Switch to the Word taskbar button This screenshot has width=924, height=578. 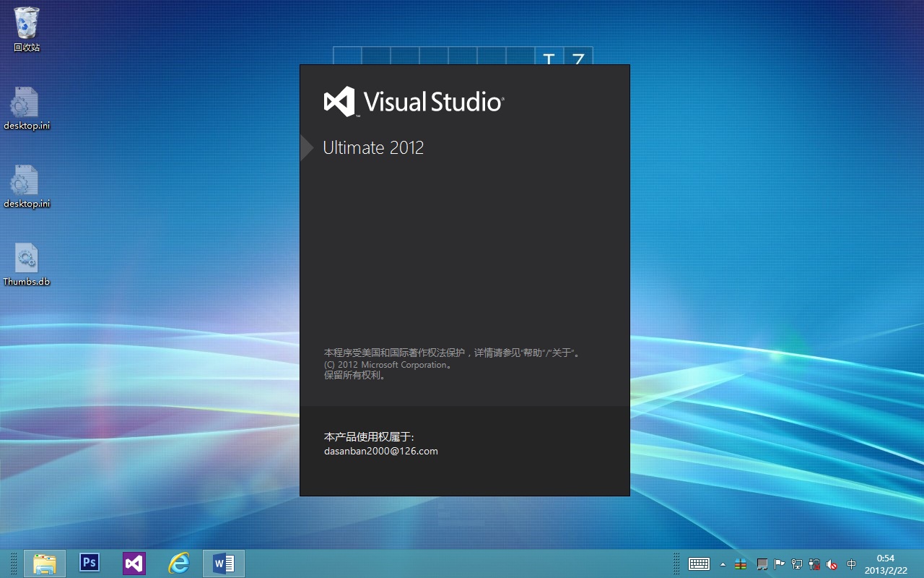pos(224,564)
